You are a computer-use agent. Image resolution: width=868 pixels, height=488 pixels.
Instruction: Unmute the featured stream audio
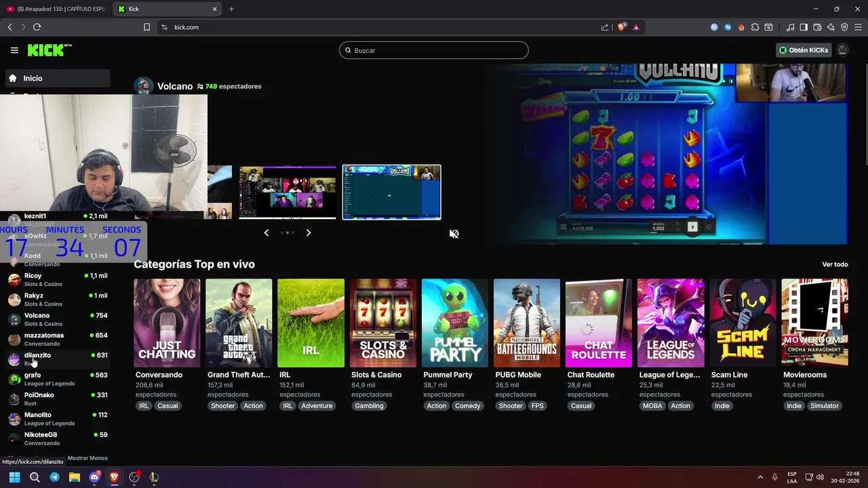point(454,234)
